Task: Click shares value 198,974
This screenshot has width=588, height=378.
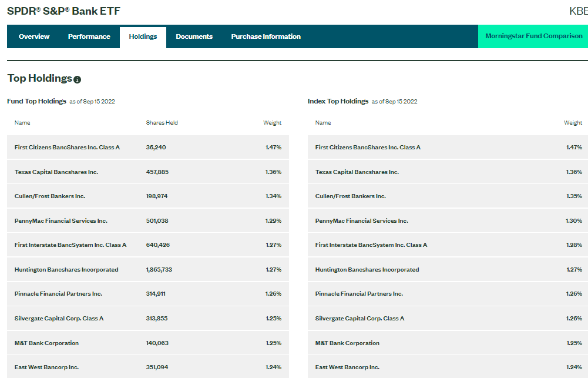Action: 157,196
